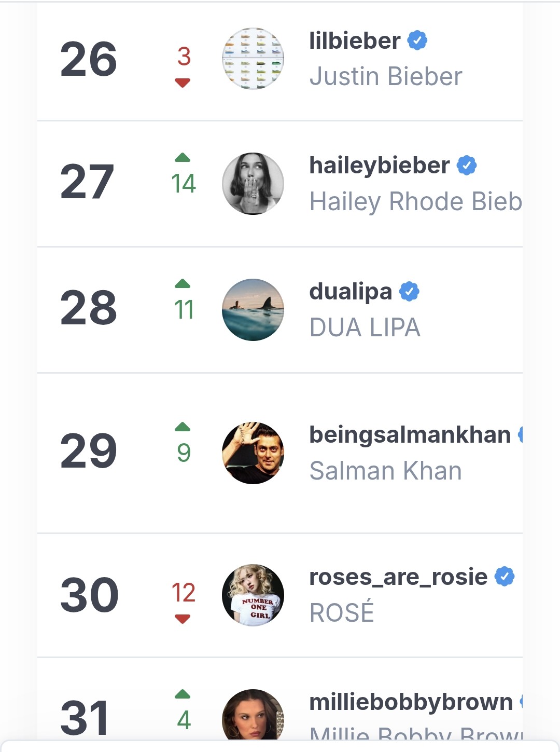Image resolution: width=560 pixels, height=752 pixels.
Task: Click Justin Bieber's profile avatar
Action: point(253,59)
